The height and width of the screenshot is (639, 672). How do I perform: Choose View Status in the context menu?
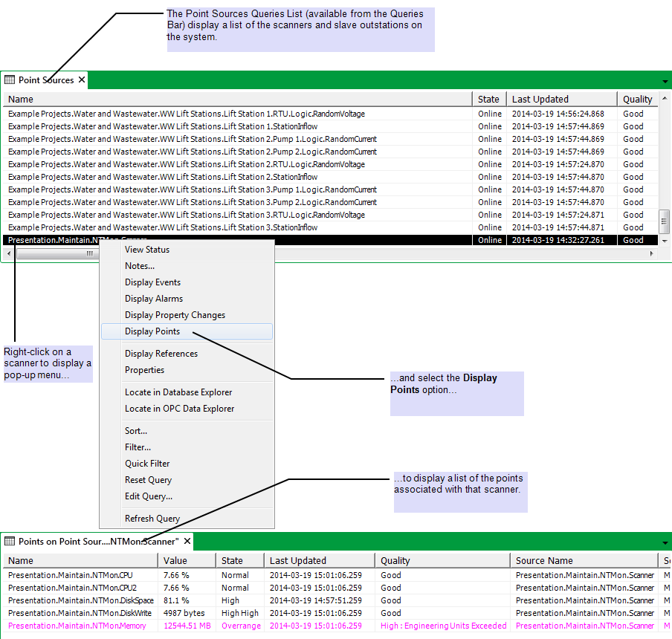(147, 250)
